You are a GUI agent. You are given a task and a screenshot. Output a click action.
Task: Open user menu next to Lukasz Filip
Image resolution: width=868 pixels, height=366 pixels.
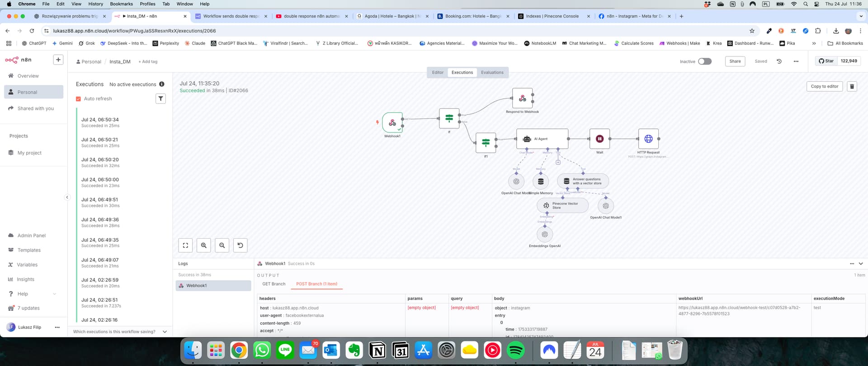[57, 327]
